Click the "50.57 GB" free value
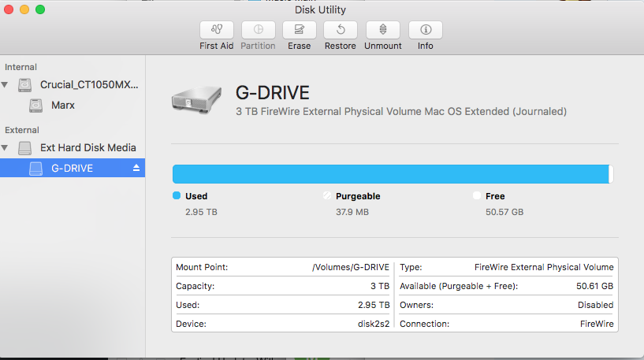Screen dimensions: 644x360 click(504, 212)
